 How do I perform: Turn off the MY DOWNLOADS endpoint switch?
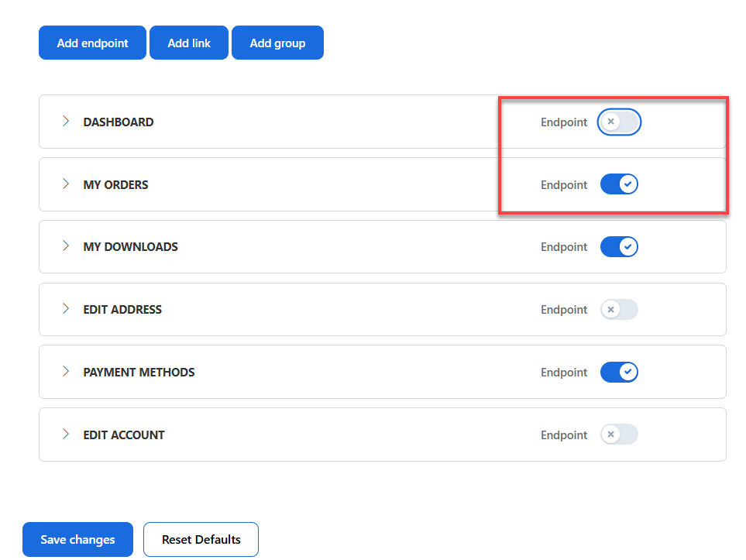619,246
